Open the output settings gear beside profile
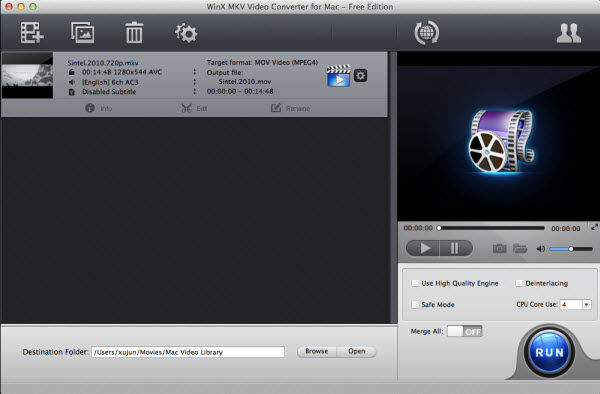600x394 pixels. [x=360, y=75]
